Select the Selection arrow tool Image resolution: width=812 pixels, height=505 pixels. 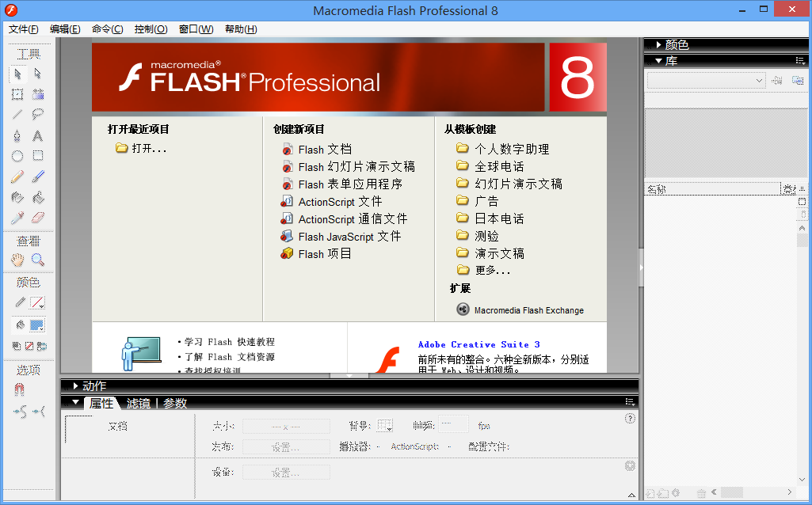pos(17,73)
